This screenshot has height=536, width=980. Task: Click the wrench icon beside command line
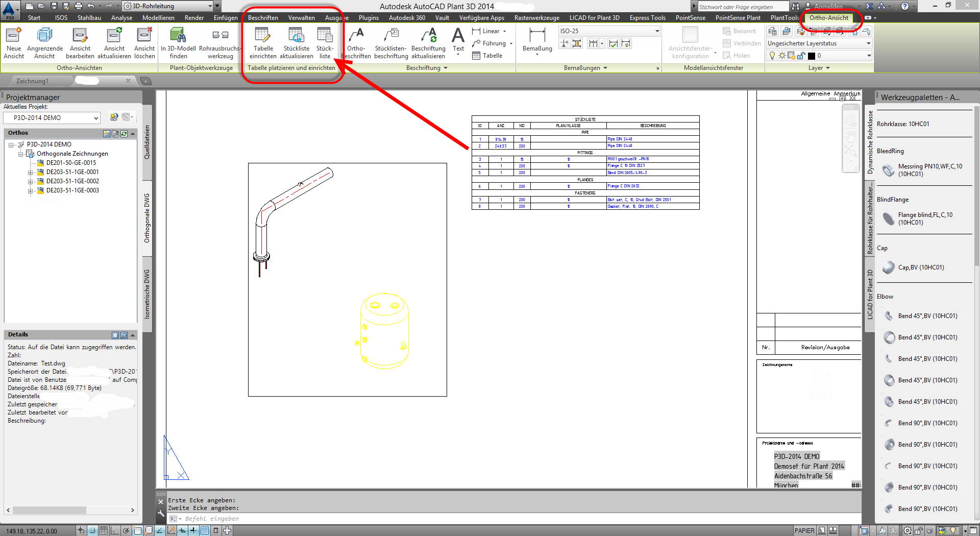(161, 514)
